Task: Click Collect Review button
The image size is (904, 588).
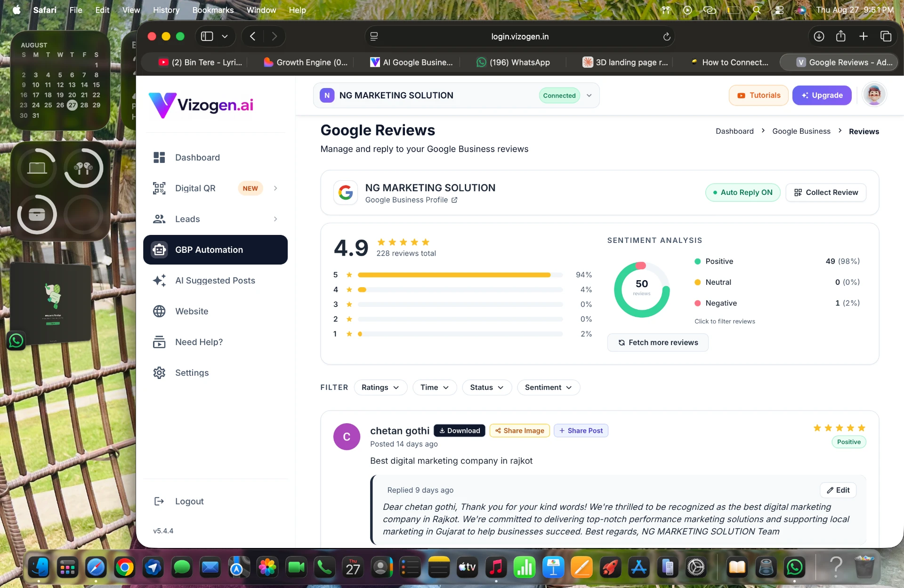Action: (x=826, y=193)
